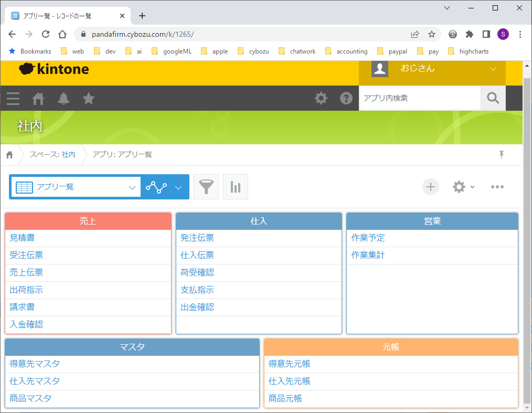Open the 得意先マスタ link

point(35,364)
